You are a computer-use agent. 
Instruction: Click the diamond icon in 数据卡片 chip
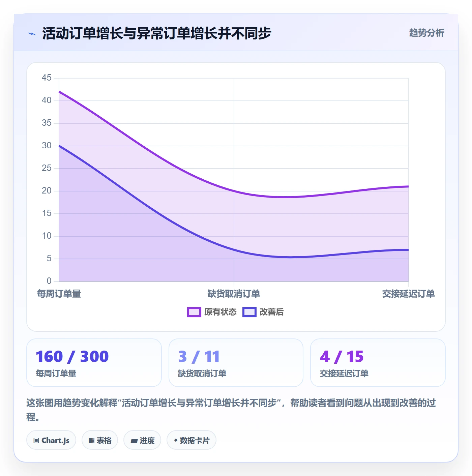[176, 440]
